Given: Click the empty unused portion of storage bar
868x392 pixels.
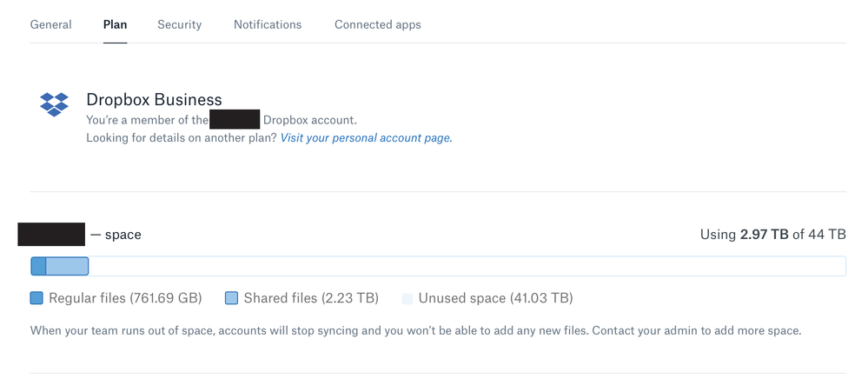Looking at the screenshot, I should click(x=467, y=266).
